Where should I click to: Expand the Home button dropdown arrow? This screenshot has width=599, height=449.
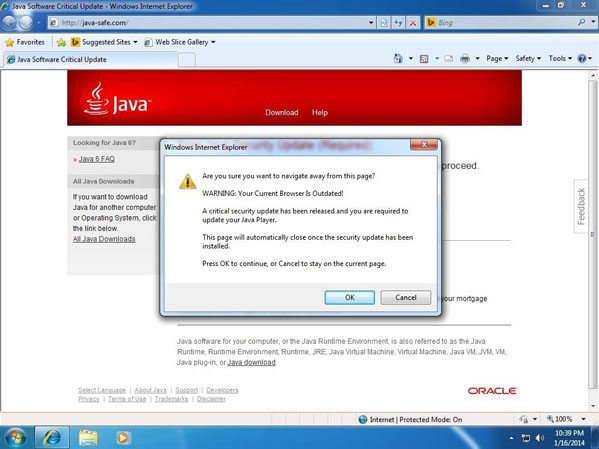[x=411, y=59]
